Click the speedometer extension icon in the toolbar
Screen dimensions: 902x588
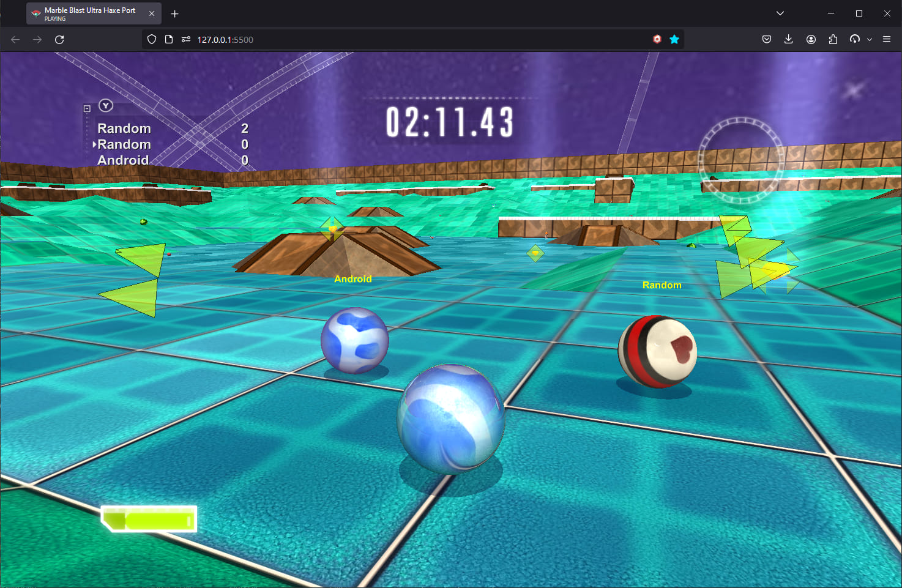(855, 39)
